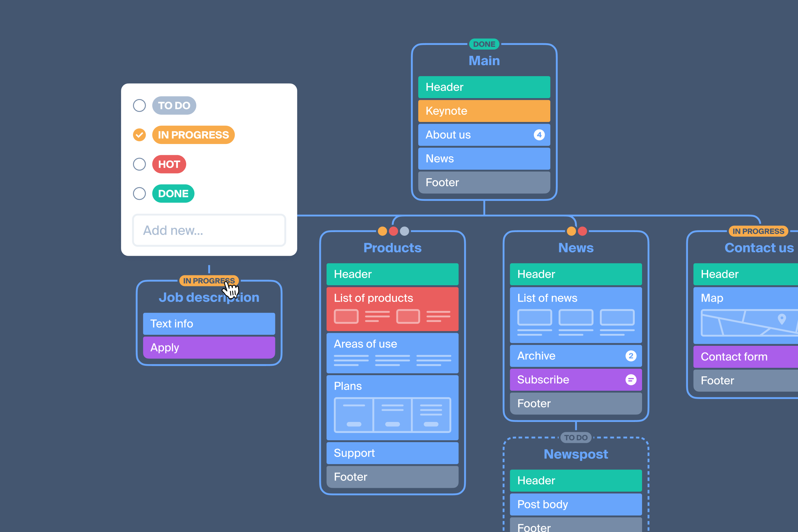This screenshot has height=532, width=798.
Task: Select the TO DO radio option
Action: tap(139, 105)
